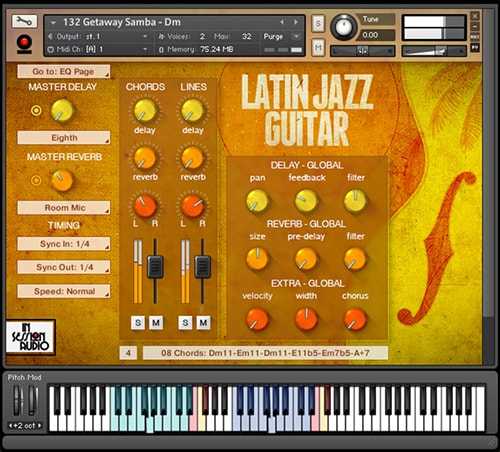Adjust the Master Delay knob
Image resolution: width=500 pixels, height=452 pixels.
[x=62, y=110]
